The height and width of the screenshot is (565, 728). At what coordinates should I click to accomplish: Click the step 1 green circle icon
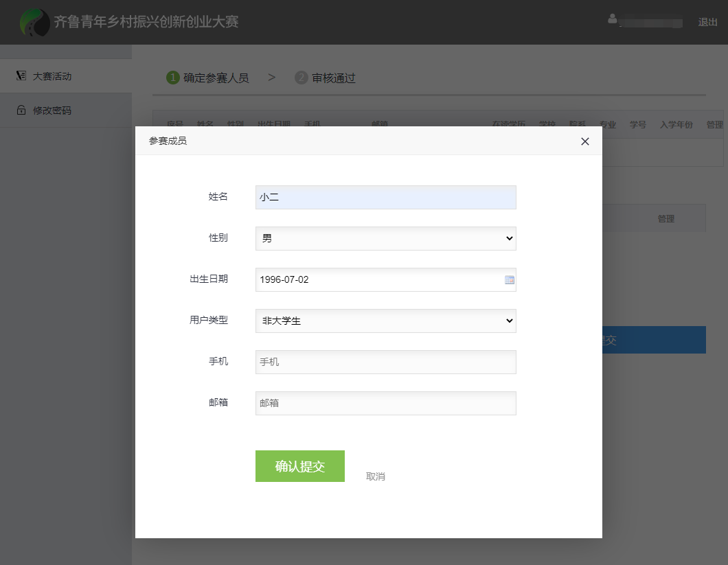tap(173, 78)
